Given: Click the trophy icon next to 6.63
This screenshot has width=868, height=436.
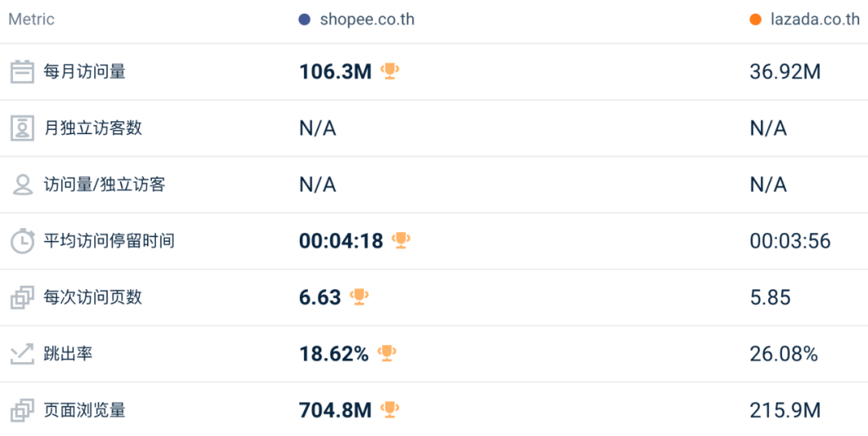Looking at the screenshot, I should tap(359, 296).
